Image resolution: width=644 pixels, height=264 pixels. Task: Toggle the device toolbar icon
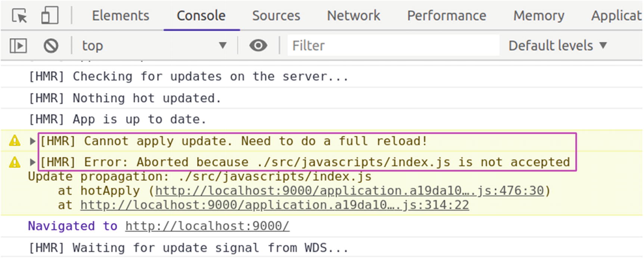pos(50,16)
